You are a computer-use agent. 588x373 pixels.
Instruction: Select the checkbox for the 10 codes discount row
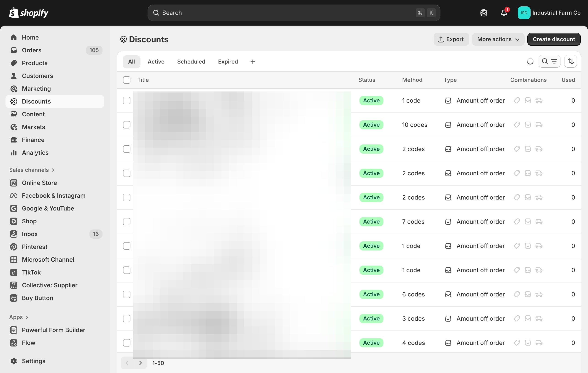(127, 125)
